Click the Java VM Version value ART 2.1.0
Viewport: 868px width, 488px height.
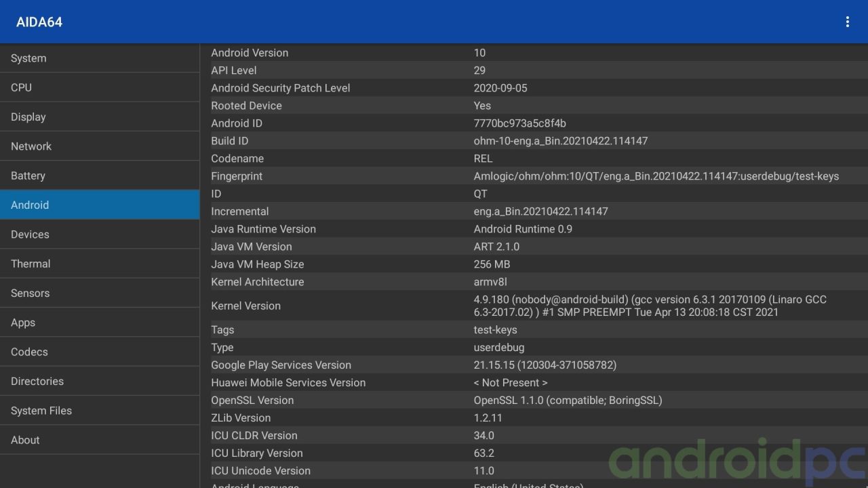click(x=496, y=247)
